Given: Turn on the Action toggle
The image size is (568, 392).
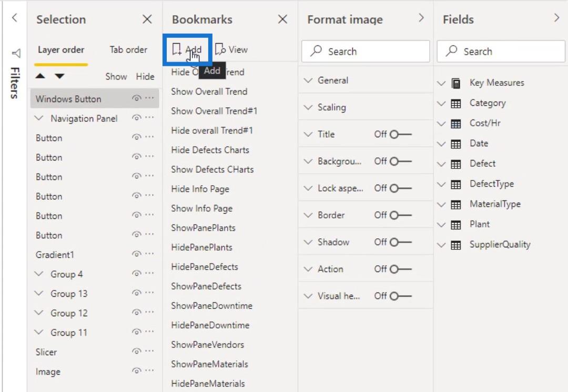Looking at the screenshot, I should pyautogui.click(x=400, y=269).
